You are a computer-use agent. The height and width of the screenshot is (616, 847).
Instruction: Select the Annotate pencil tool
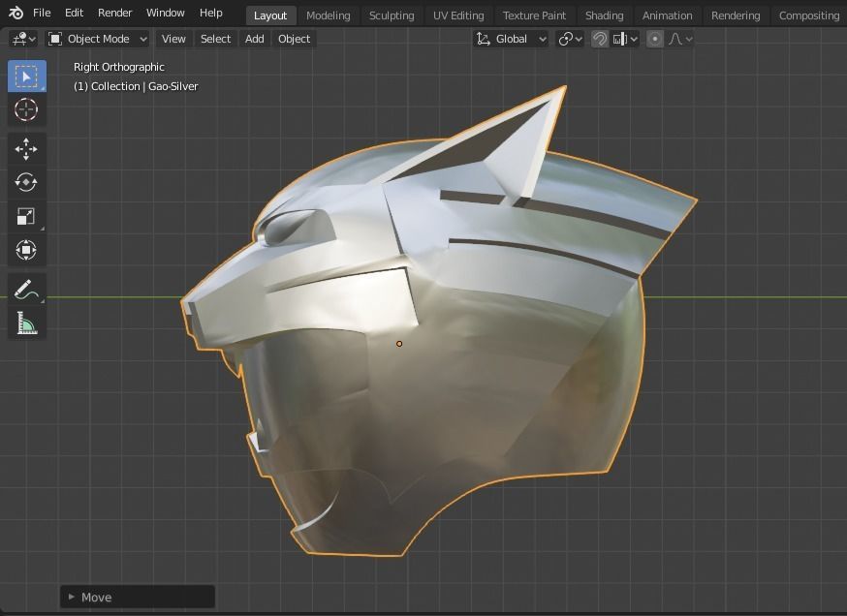[26, 290]
